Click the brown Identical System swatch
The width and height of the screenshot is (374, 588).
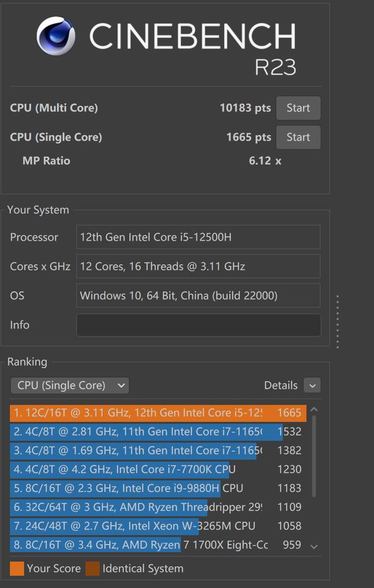[92, 569]
